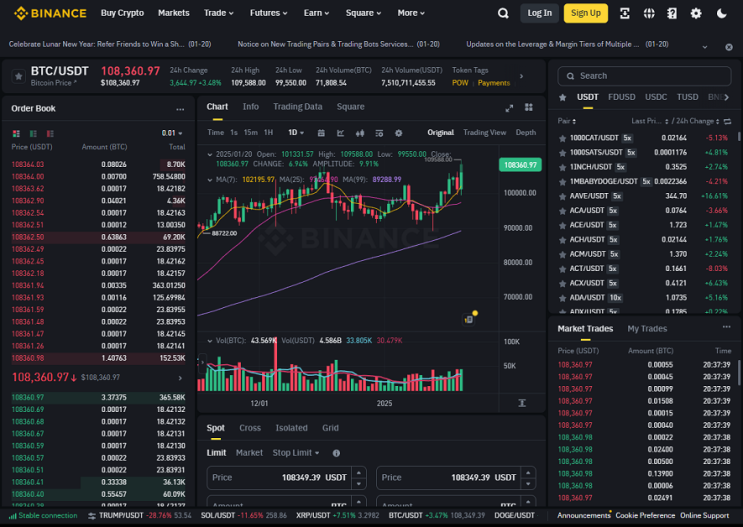The image size is (743, 527).
Task: Select the FDUSD market tab
Action: click(621, 97)
